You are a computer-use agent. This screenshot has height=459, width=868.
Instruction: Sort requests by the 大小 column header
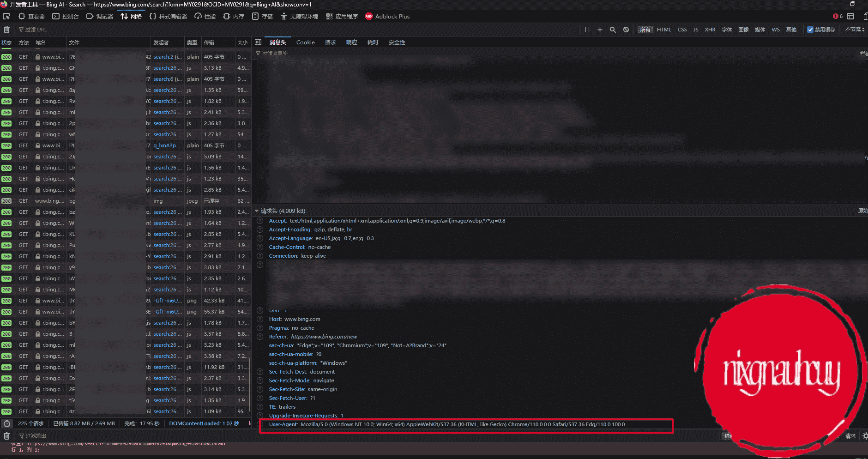pos(242,42)
